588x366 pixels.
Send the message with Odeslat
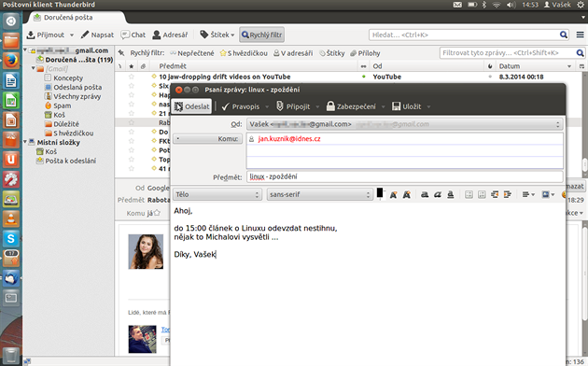[191, 106]
